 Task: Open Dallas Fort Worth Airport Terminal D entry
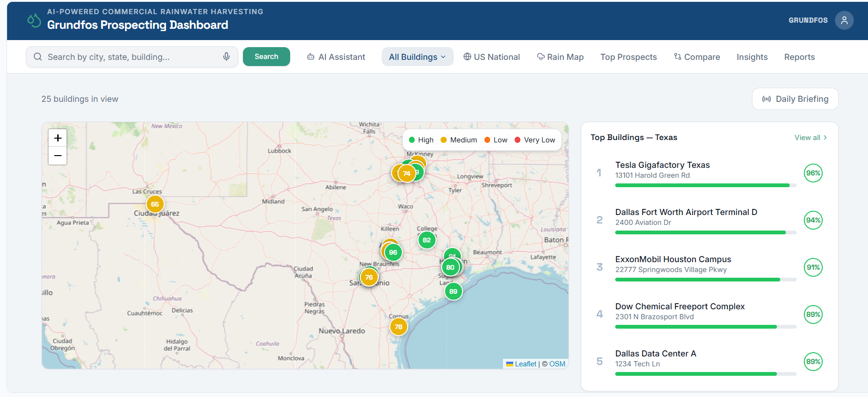click(709, 220)
